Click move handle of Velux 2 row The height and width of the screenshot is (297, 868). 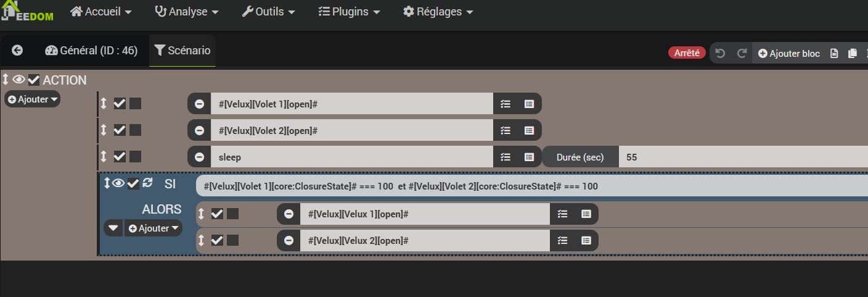tap(201, 240)
